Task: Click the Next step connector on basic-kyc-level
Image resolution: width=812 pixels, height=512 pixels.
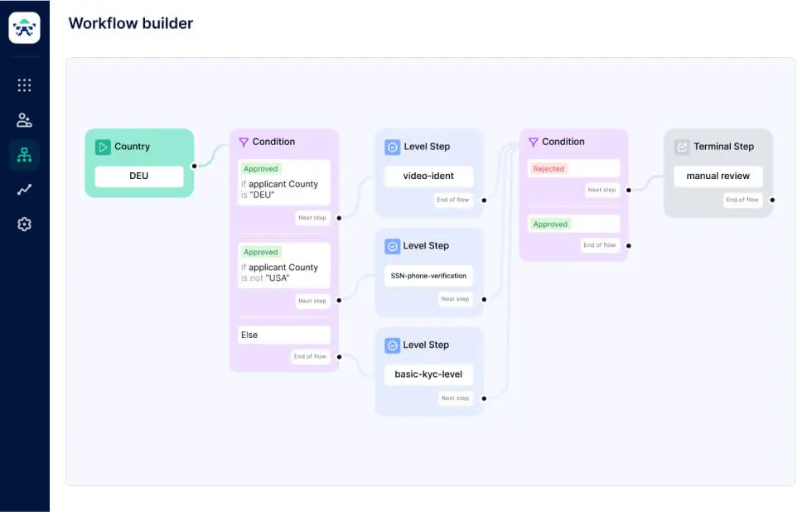Action: [455, 398]
